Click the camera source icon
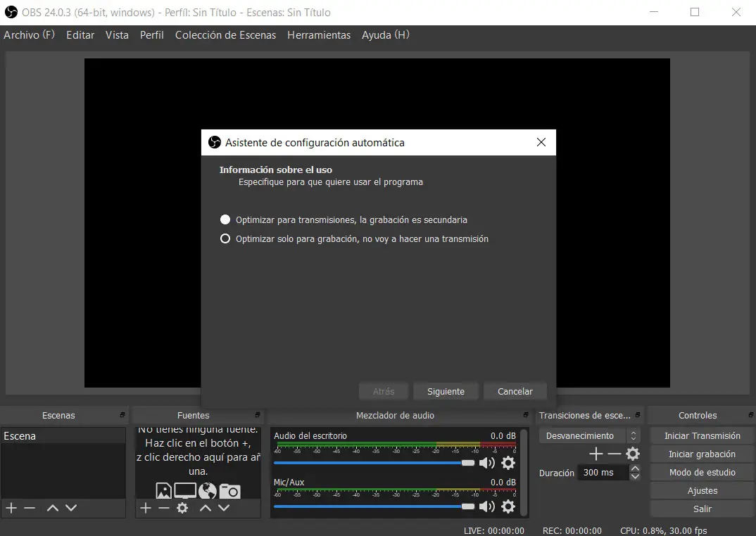The image size is (756, 536). (230, 491)
